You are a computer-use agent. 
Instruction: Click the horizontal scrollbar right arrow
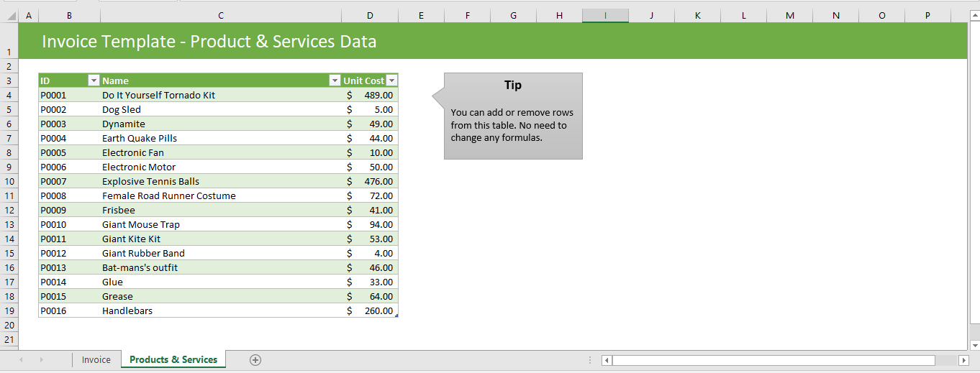[963, 360]
